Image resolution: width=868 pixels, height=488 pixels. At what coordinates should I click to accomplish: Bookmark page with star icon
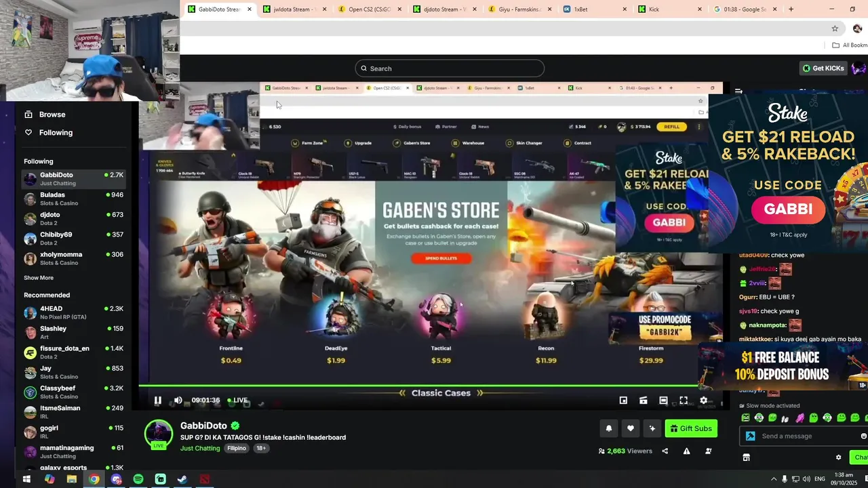click(835, 28)
